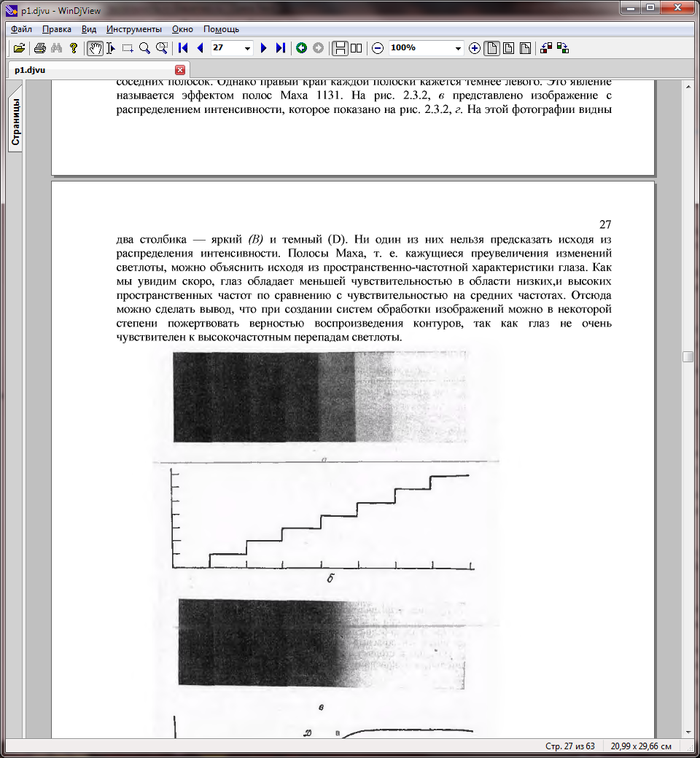Click the page number field showing 27
Image resolution: width=700 pixels, height=758 pixels.
[x=227, y=48]
